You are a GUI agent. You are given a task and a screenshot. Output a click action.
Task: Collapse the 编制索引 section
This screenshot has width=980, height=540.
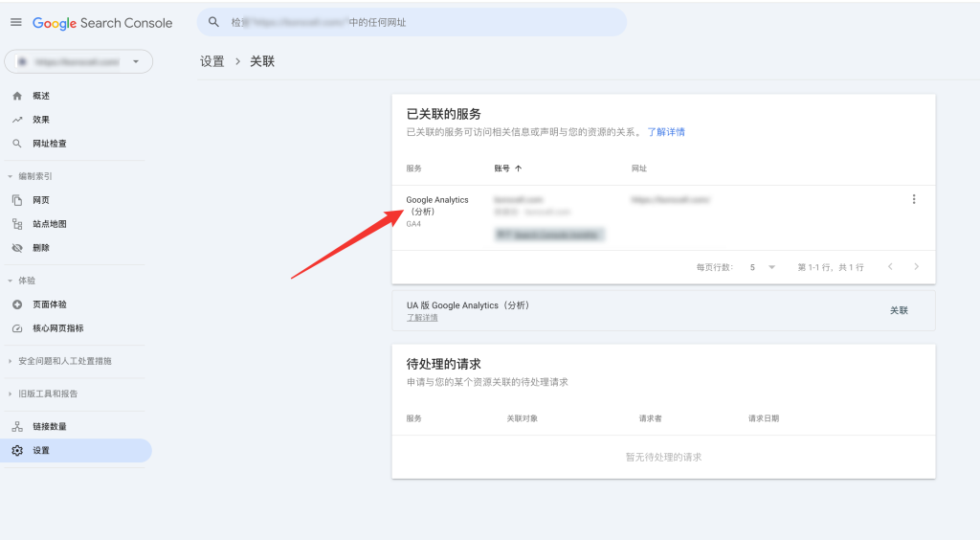[30, 176]
